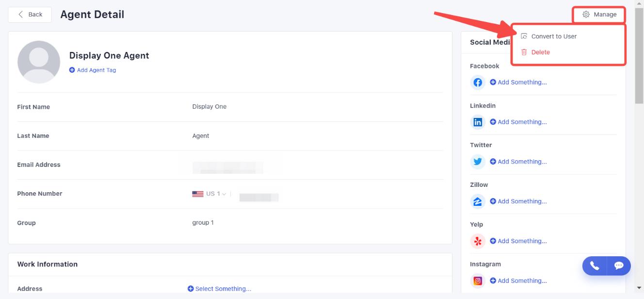Open Address Select Something picker
644x299 pixels.
tap(219, 289)
